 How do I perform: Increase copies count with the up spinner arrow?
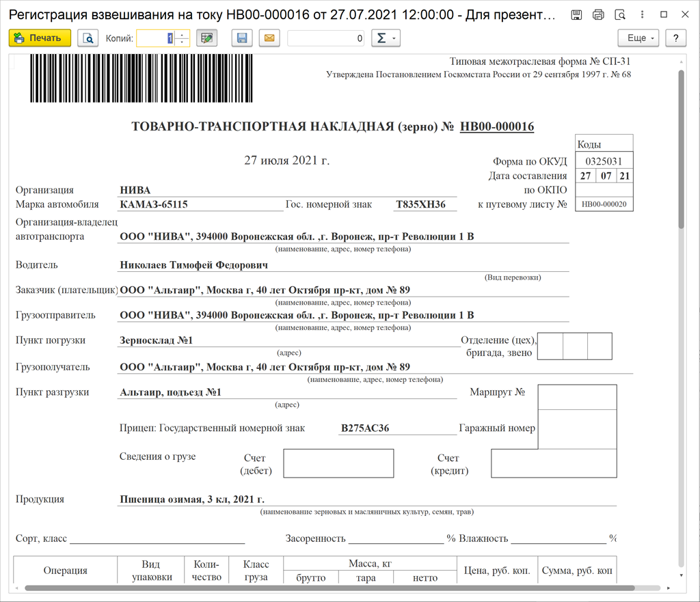click(x=182, y=34)
